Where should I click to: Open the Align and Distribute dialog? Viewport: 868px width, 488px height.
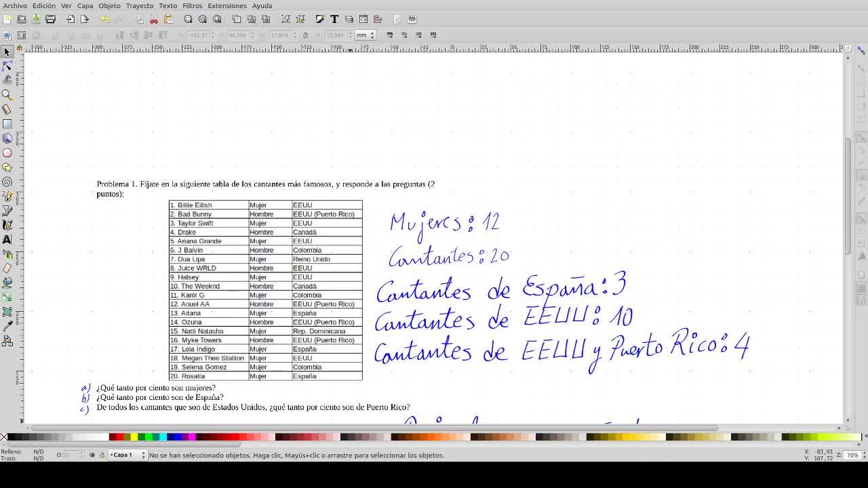(x=378, y=19)
